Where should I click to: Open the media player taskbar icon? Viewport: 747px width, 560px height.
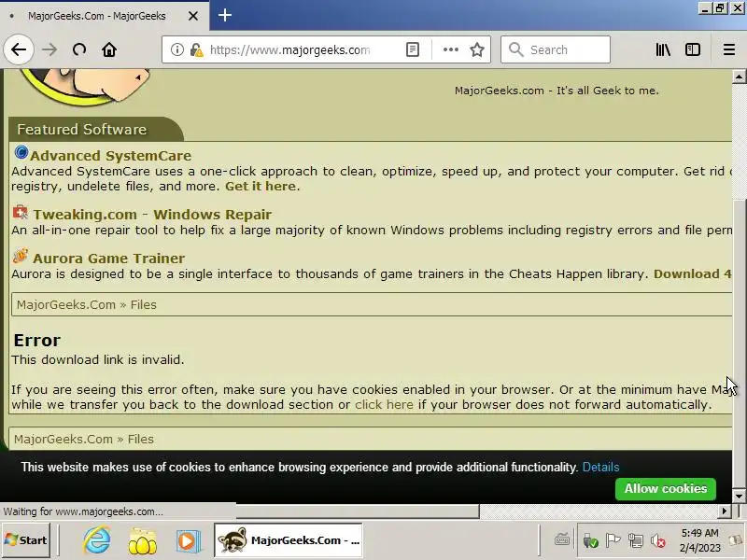[x=187, y=541]
